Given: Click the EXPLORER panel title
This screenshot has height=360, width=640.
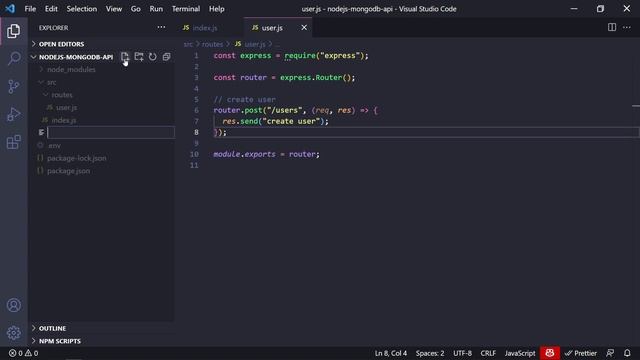Looking at the screenshot, I should [x=53, y=28].
